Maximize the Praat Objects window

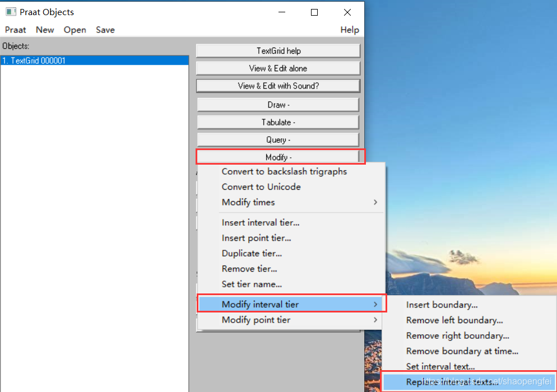click(314, 12)
